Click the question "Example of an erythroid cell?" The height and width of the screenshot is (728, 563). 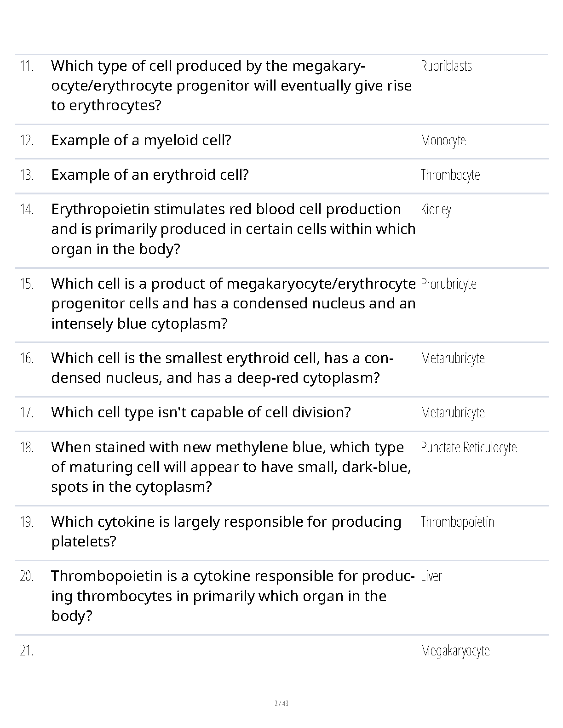(x=149, y=175)
